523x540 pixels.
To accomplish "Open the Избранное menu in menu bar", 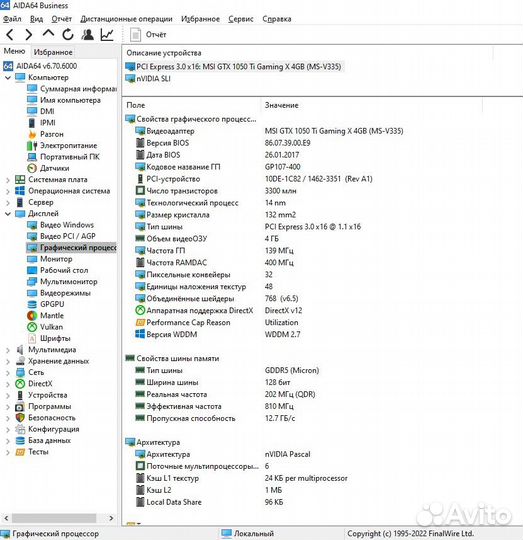I will pos(200,19).
